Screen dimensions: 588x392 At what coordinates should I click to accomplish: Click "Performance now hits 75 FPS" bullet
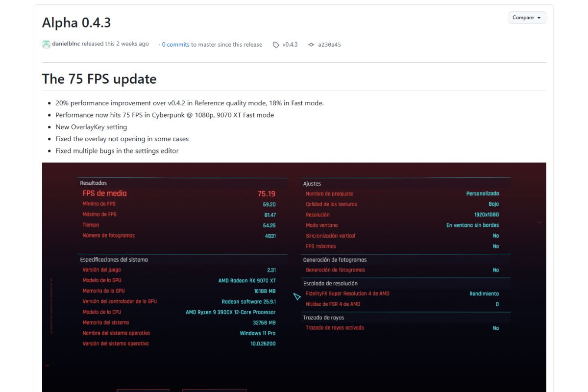[x=165, y=115]
